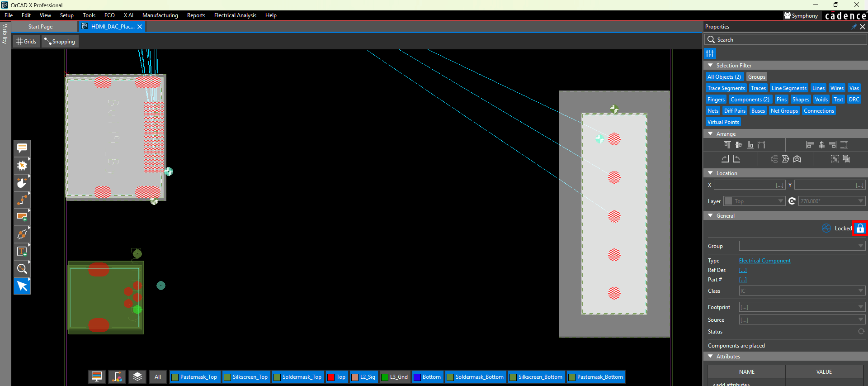Image resolution: width=868 pixels, height=386 pixels.
Task: Open the Manufacturing menu
Action: pyautogui.click(x=160, y=15)
